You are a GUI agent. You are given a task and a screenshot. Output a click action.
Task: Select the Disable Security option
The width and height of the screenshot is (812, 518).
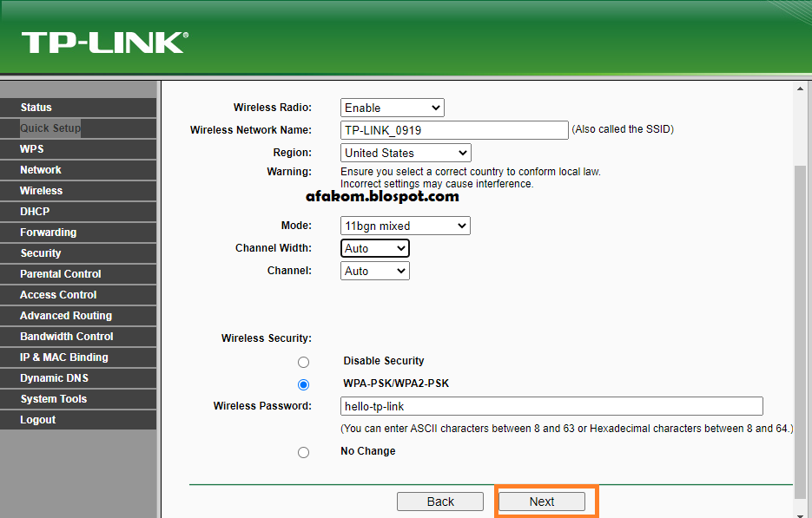pos(303,361)
